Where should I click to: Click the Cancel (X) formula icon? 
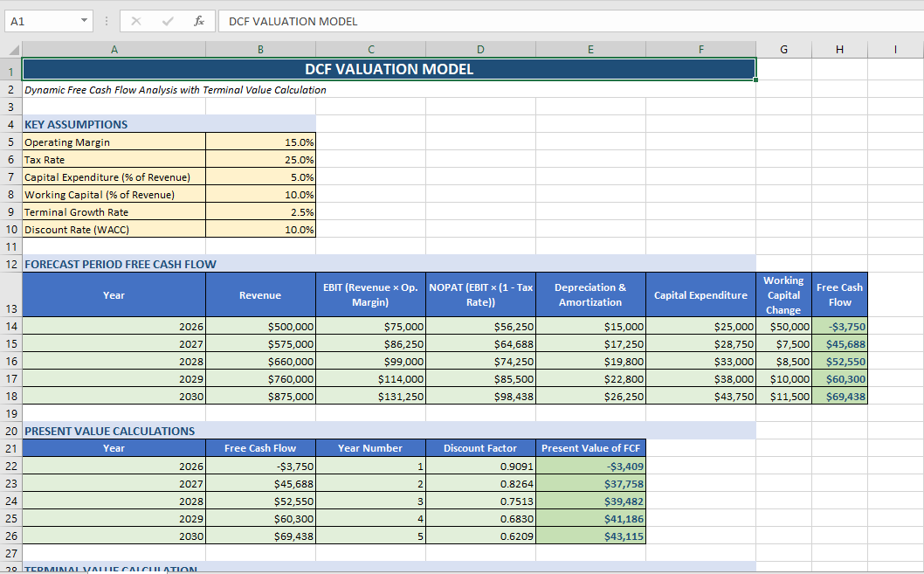pyautogui.click(x=135, y=21)
